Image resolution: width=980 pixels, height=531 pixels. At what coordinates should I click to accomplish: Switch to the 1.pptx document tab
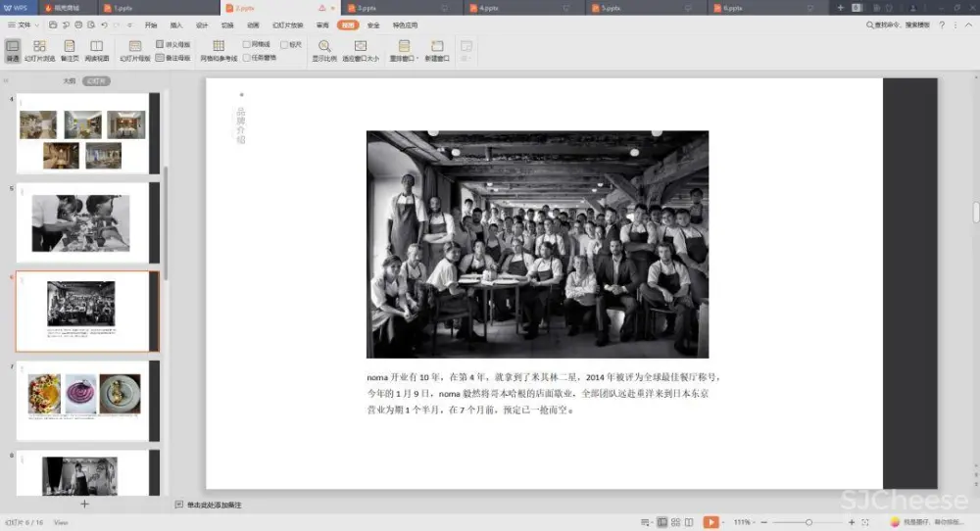tap(158, 8)
